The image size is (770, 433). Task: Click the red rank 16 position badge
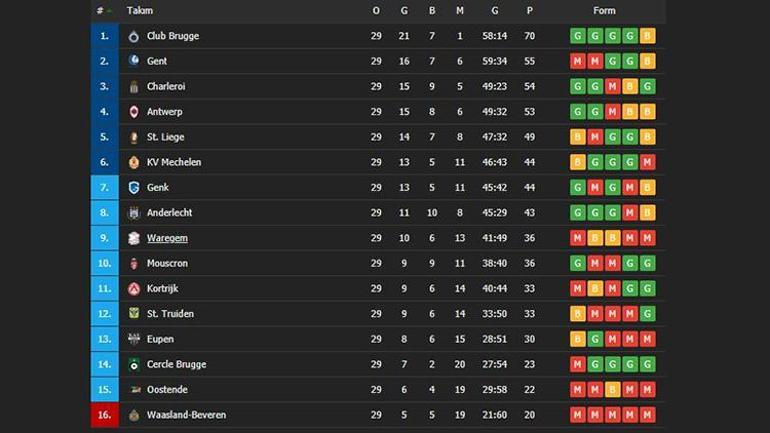(x=104, y=415)
